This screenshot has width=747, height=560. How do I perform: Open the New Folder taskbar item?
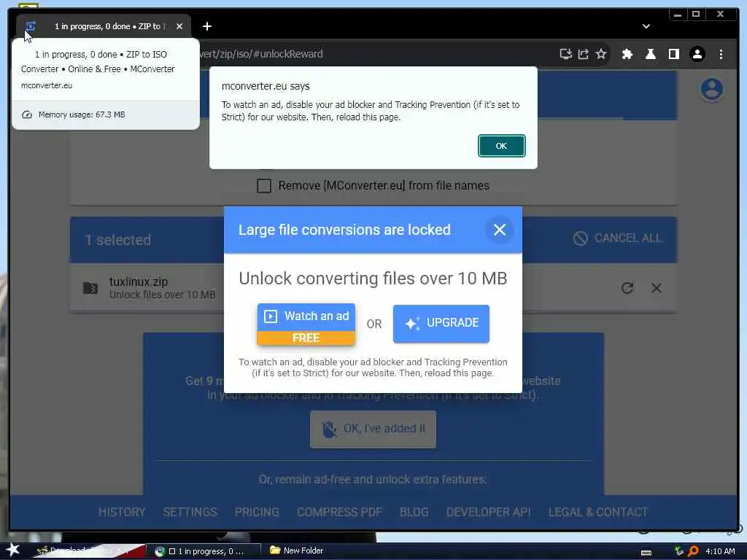pos(296,551)
